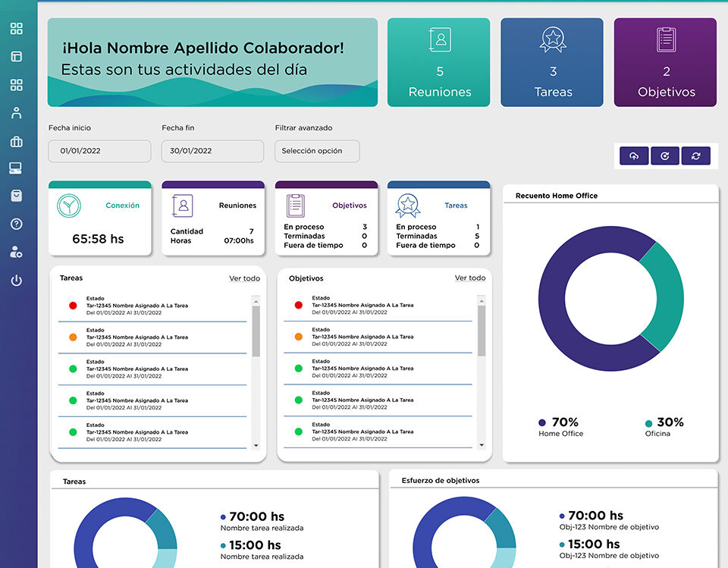This screenshot has width=728, height=568.
Task: Open the Fecha inicio date field
Action: coord(99,151)
